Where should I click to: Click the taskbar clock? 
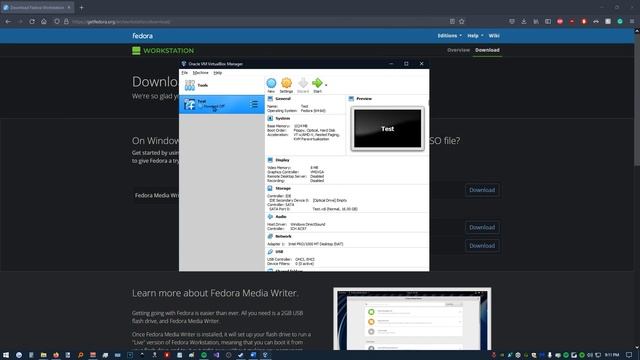click(612, 355)
